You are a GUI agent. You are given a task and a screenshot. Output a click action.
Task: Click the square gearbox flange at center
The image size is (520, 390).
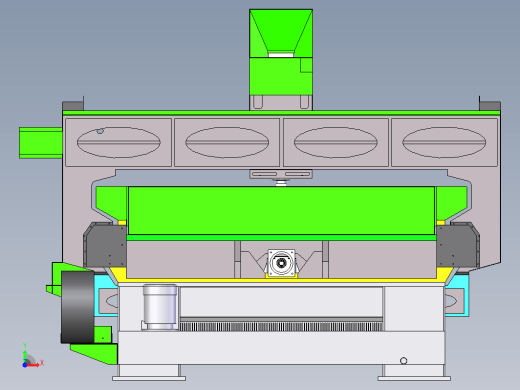tap(281, 263)
